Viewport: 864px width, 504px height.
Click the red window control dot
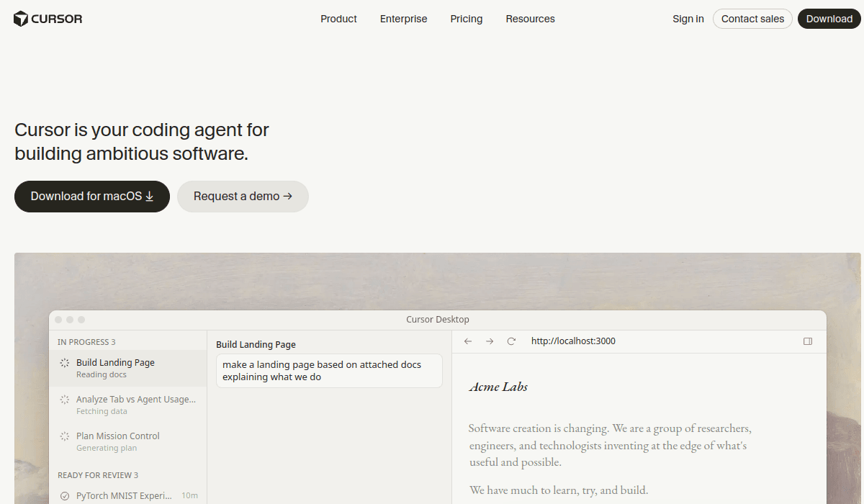pos(58,320)
